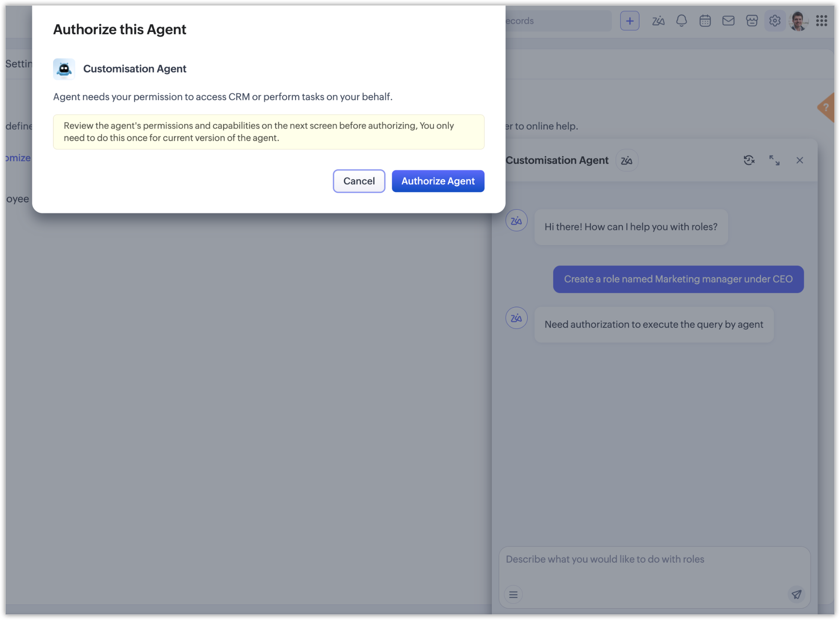Reset chat with the refresh-clear icon
The image size is (840, 620).
[749, 160]
